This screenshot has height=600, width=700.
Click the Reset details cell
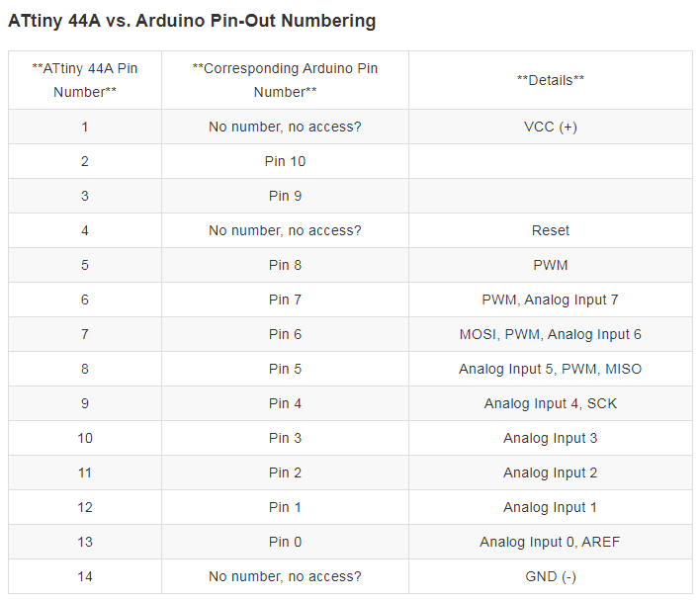point(551,230)
